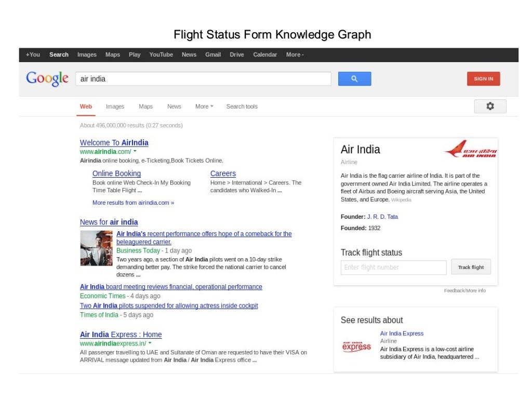Open Maps in the black top bar
Image resolution: width=532 pixels, height=399 pixels.
click(113, 55)
